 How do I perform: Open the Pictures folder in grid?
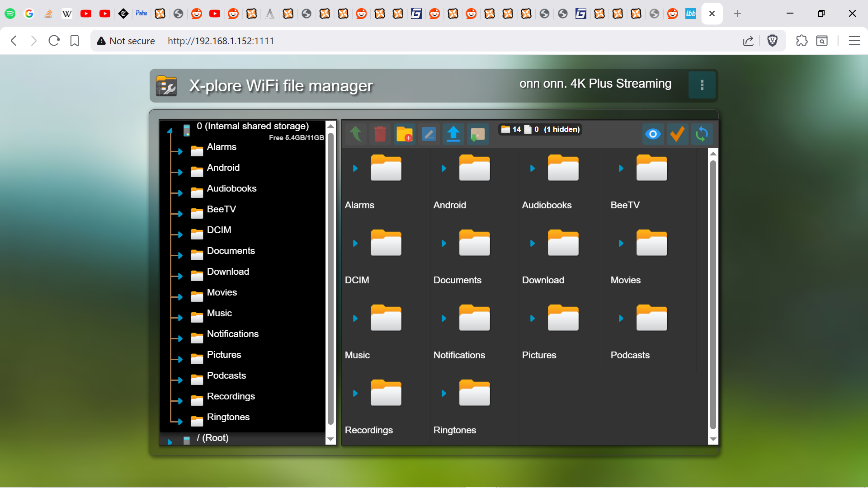563,318
